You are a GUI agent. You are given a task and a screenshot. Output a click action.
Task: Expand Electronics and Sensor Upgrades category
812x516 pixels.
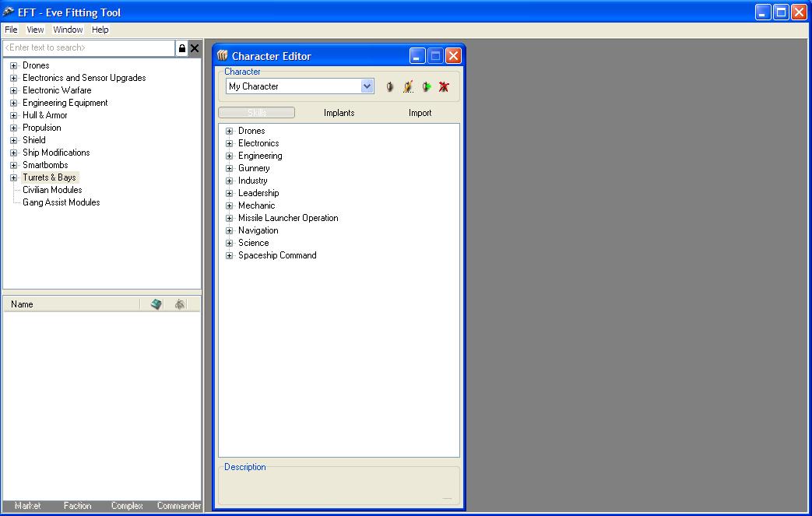point(14,78)
